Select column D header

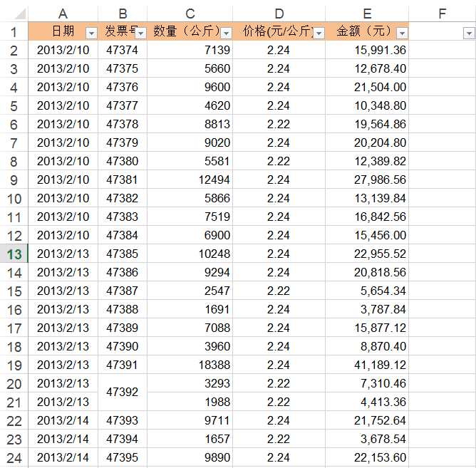tap(279, 14)
